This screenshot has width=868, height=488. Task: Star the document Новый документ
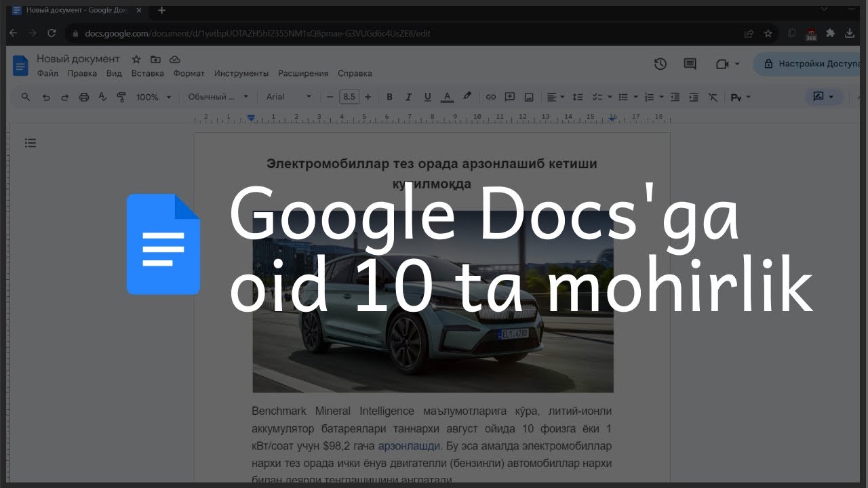click(136, 59)
